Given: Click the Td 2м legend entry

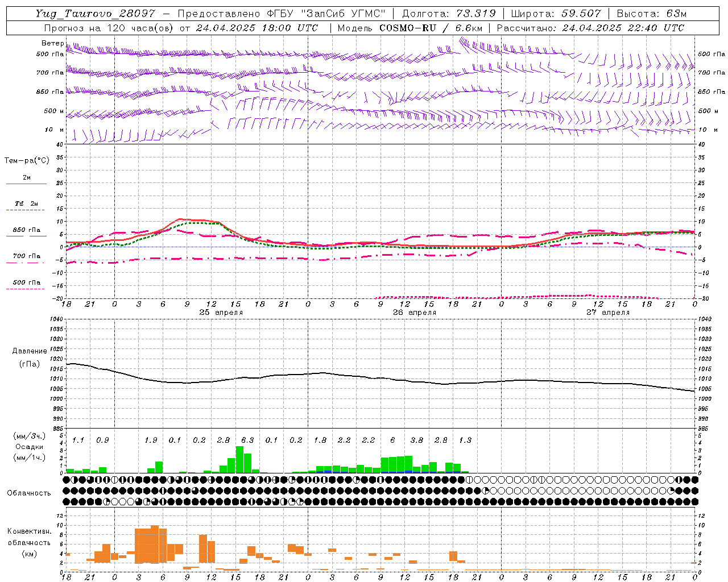Looking at the screenshot, I should (x=26, y=203).
